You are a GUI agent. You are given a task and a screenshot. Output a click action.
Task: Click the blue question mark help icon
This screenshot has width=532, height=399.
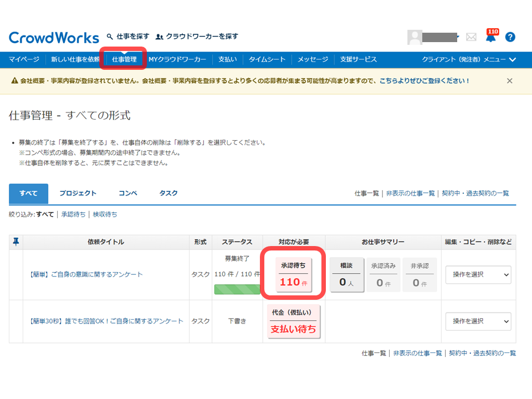tap(510, 37)
